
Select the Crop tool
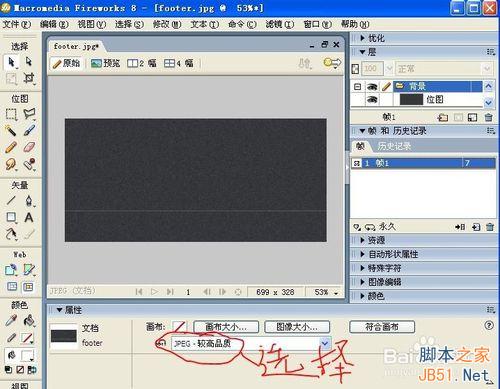point(29,78)
